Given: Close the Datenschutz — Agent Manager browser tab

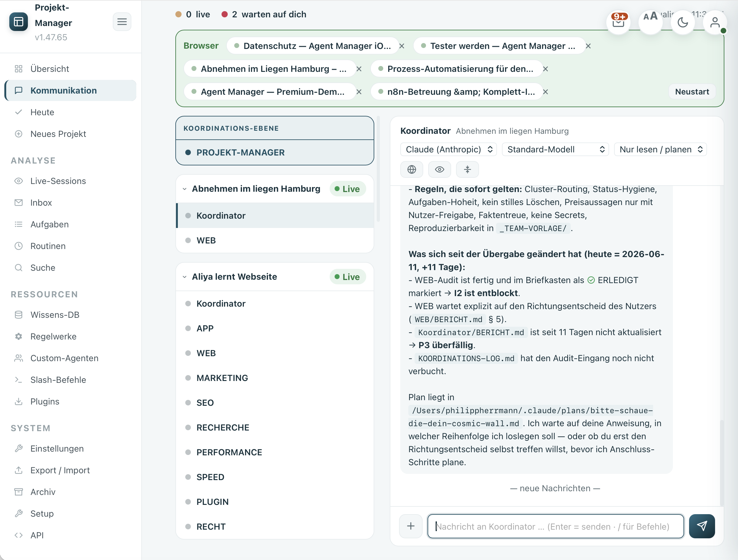Looking at the screenshot, I should click(402, 46).
